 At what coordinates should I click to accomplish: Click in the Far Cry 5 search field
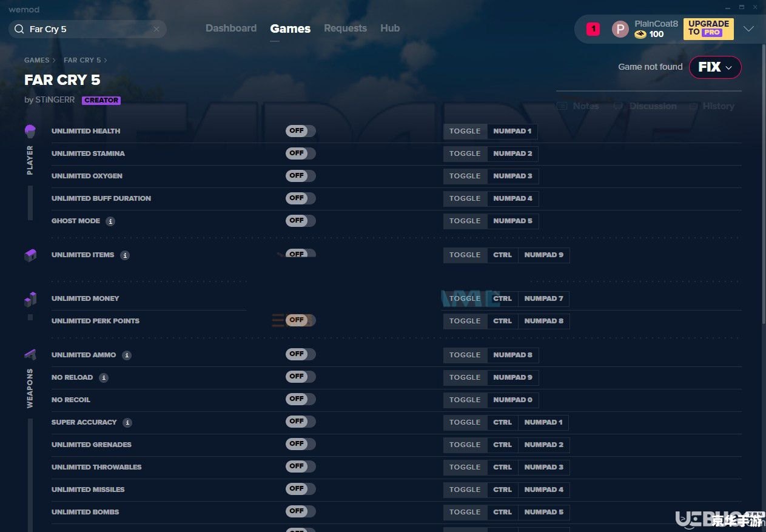click(x=88, y=29)
